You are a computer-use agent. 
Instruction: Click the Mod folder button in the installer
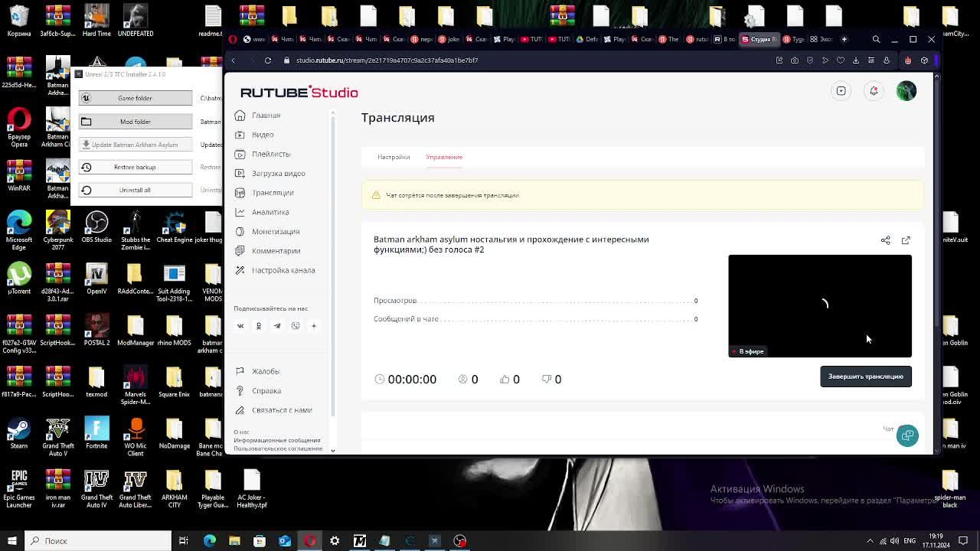[x=135, y=122]
